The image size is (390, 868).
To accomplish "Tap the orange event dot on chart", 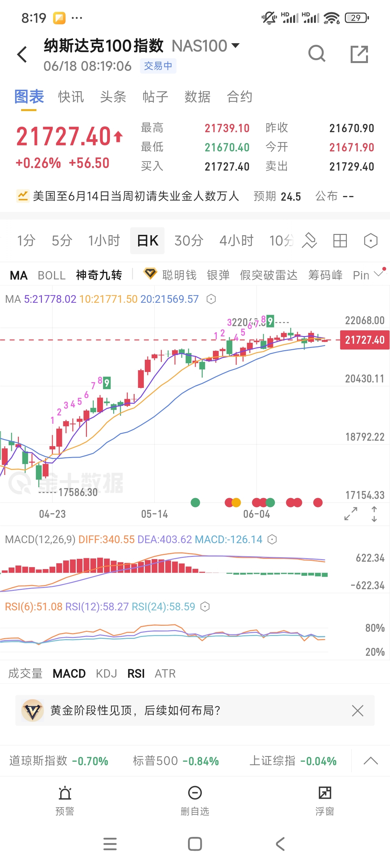I will [x=236, y=502].
